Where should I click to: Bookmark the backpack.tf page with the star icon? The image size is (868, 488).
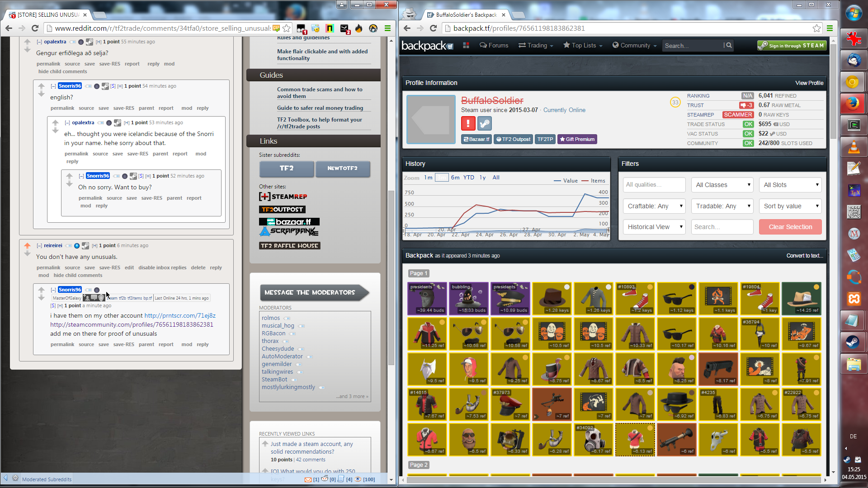coord(816,28)
